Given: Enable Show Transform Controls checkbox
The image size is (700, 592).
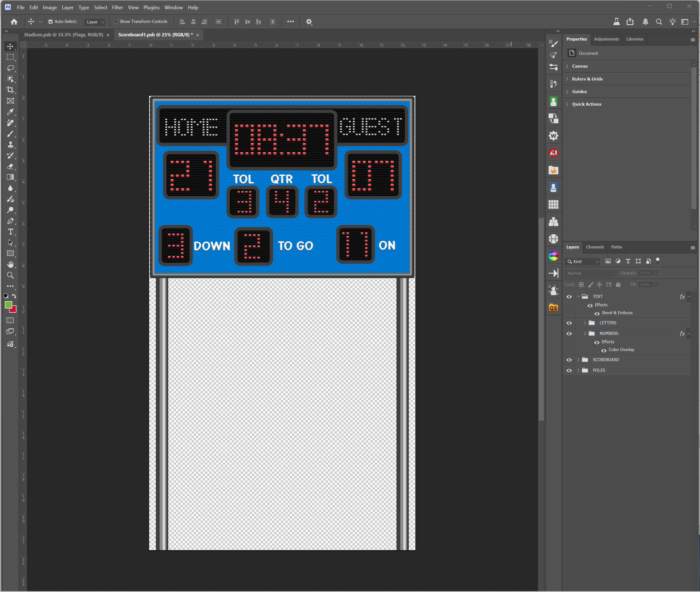Looking at the screenshot, I should (x=116, y=22).
